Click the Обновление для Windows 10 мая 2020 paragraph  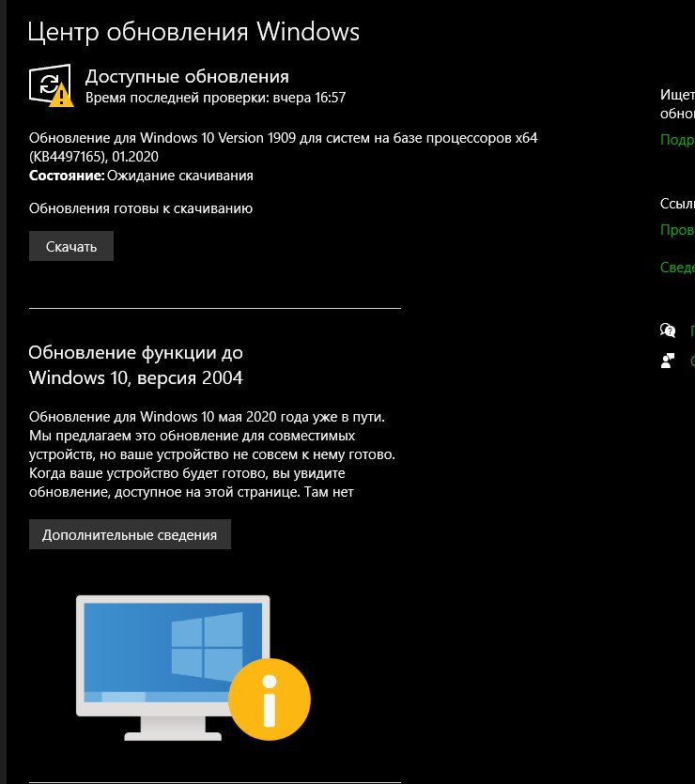point(212,454)
